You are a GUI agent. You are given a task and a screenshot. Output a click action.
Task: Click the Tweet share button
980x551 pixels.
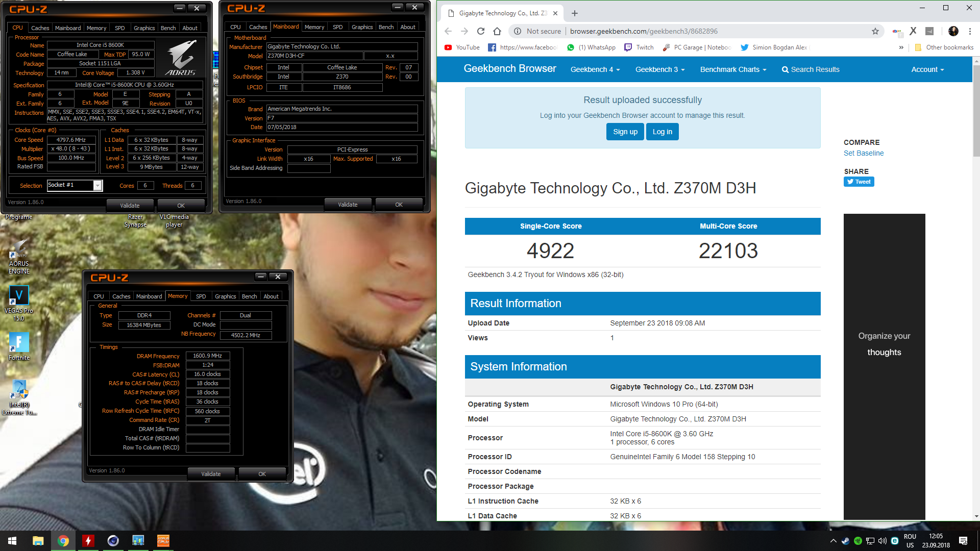[859, 182]
